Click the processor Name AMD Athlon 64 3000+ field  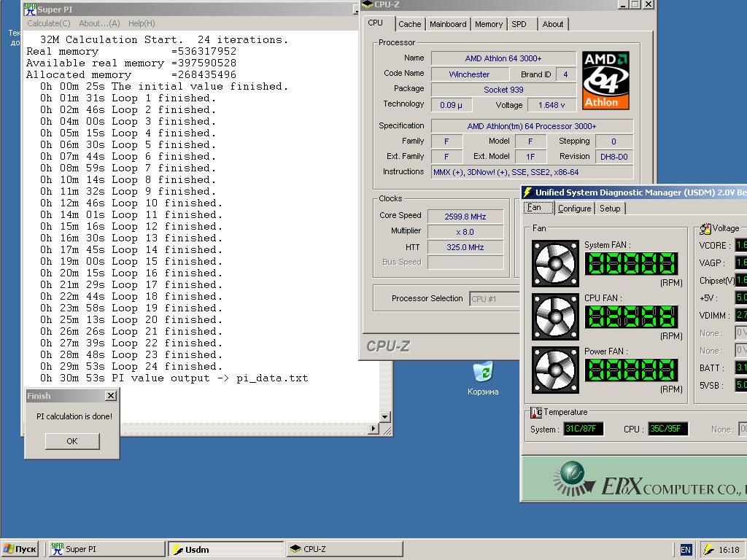pos(503,58)
